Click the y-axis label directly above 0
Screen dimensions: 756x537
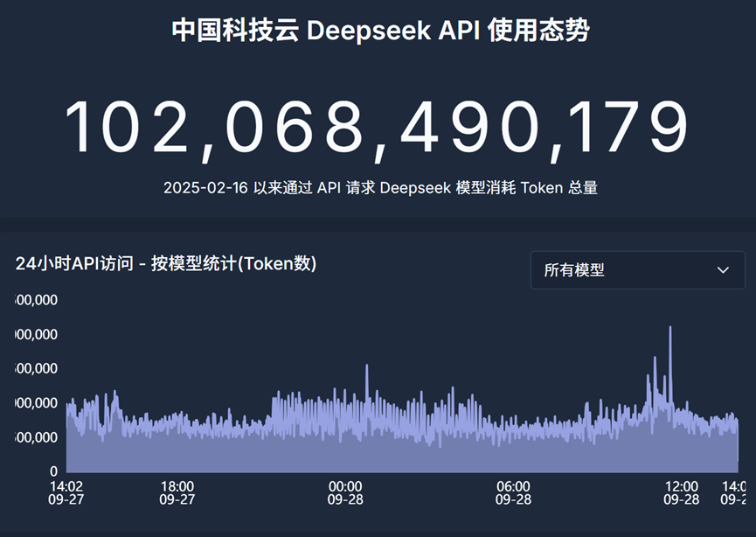coord(38,436)
